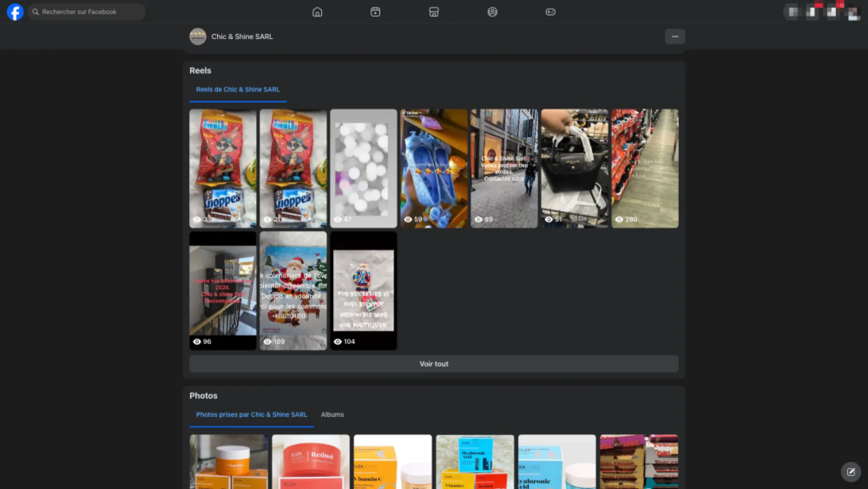Select Photos prises par Chic & Shine SARL tab

click(x=251, y=415)
